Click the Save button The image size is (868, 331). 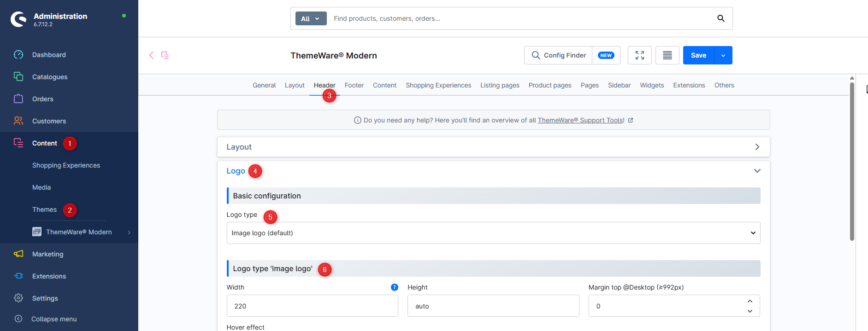698,55
